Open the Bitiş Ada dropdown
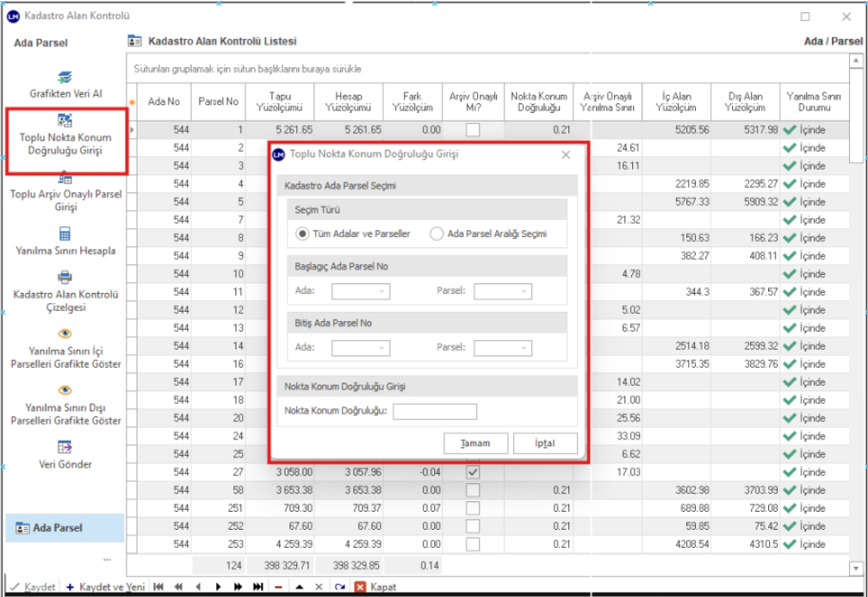Viewport: 868px width, 597px height. (360, 348)
